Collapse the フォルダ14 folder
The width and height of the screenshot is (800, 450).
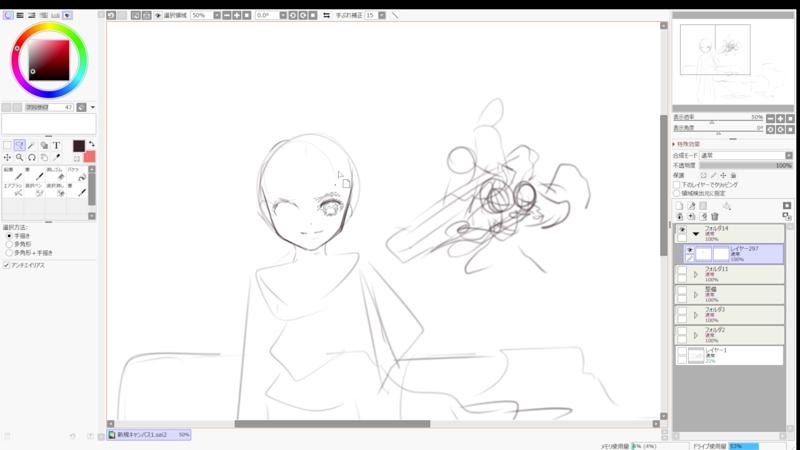(x=695, y=233)
